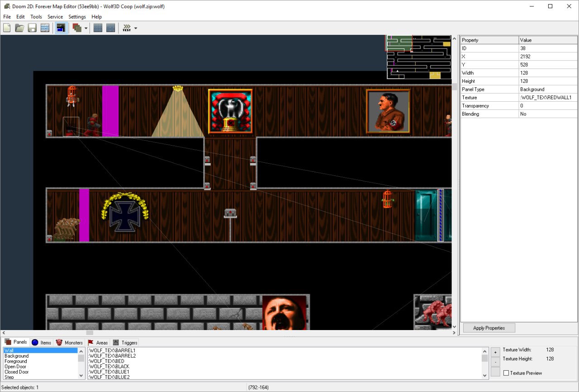This screenshot has height=392, width=579.
Task: Switch to the Monsters tab
Action: (69, 343)
